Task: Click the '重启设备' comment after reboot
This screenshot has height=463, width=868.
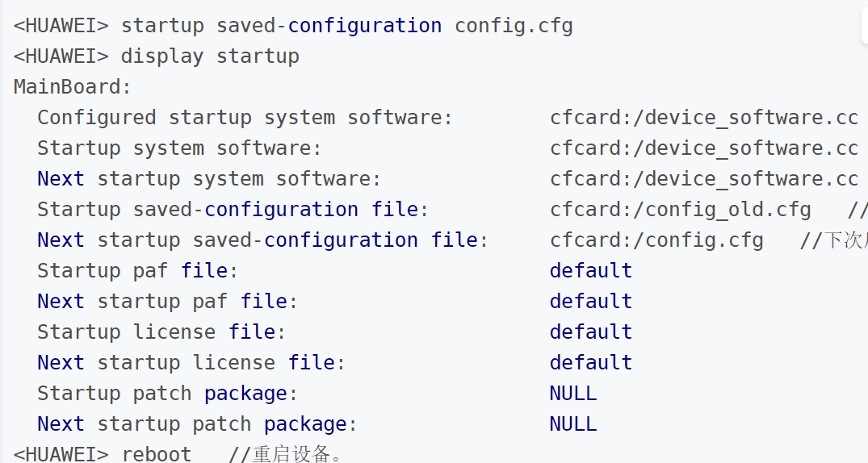Action: 287,453
